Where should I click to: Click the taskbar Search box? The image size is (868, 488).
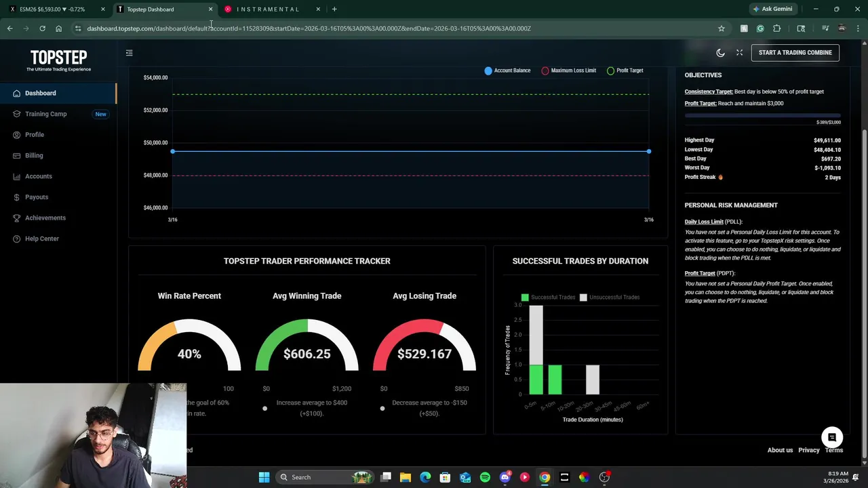[325, 477]
